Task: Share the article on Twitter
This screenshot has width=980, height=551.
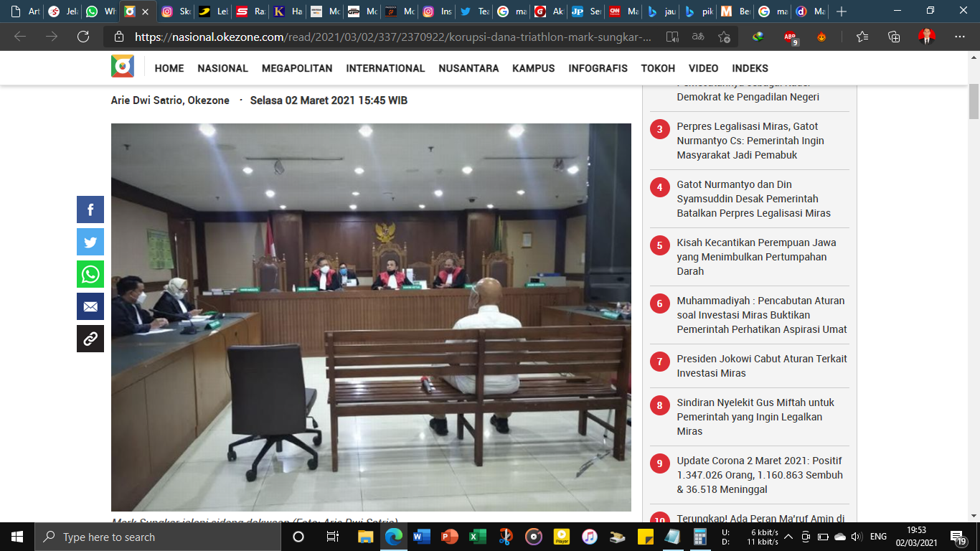Action: click(x=90, y=242)
